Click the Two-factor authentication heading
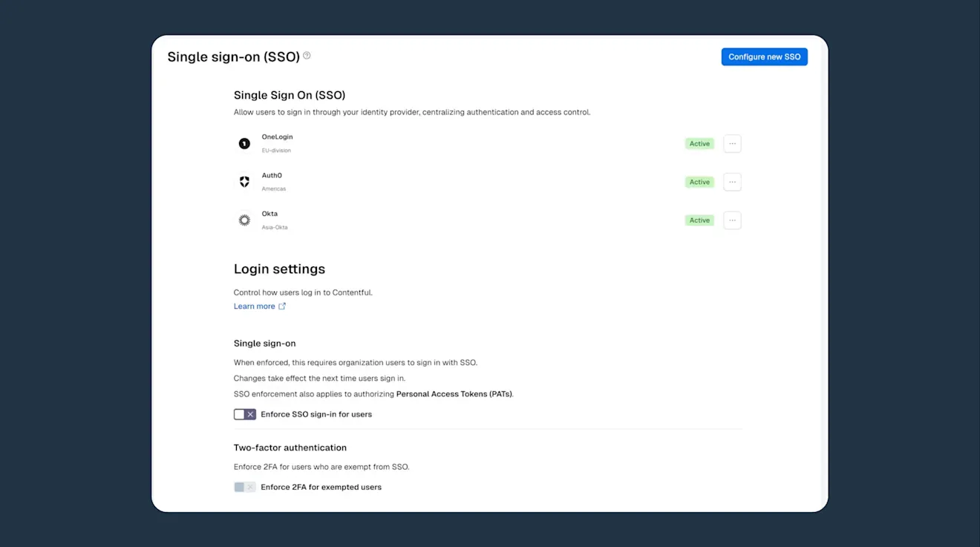Screen dimensions: 980x547 290,448
